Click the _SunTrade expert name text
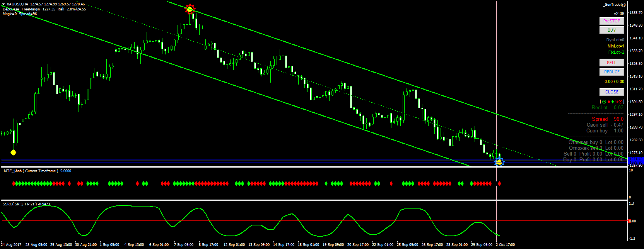Viewport: 644px width, 249px height. 612,5
